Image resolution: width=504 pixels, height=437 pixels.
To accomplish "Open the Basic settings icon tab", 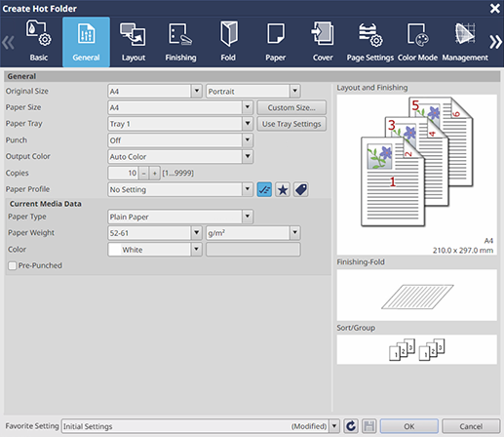I will click(x=39, y=42).
